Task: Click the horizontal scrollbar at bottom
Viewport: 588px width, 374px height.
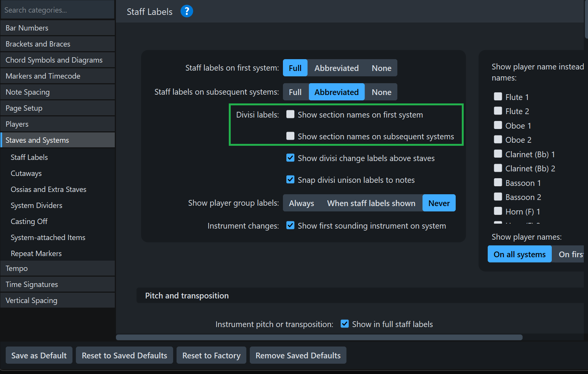Action: (x=319, y=337)
